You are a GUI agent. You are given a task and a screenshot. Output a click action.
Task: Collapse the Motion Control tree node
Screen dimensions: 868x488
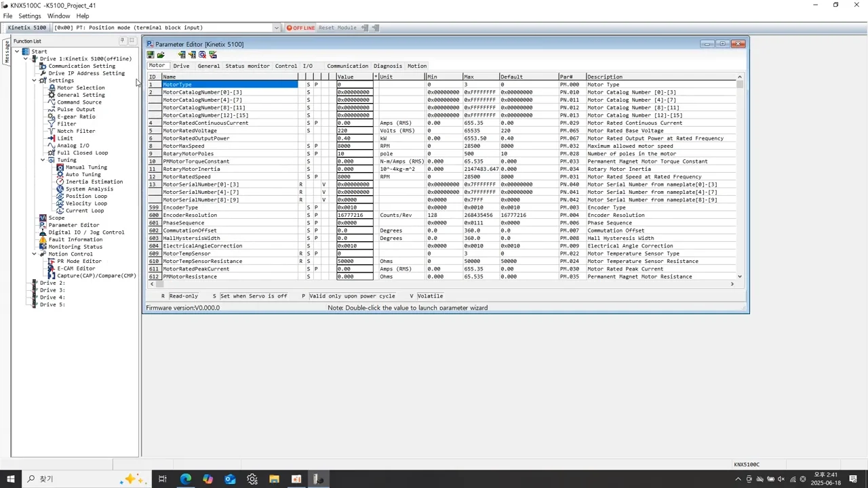point(34,254)
